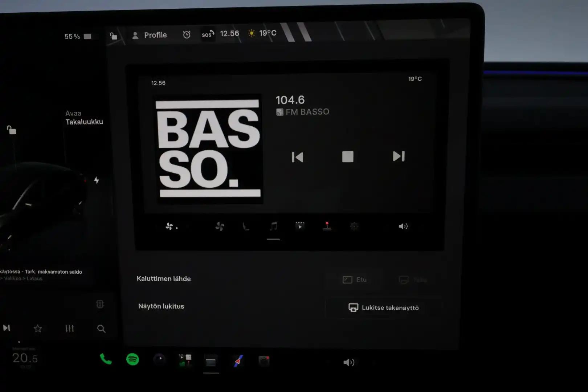This screenshot has height=392, width=588.
Task: Select Etu as speaker source
Action: tap(355, 279)
